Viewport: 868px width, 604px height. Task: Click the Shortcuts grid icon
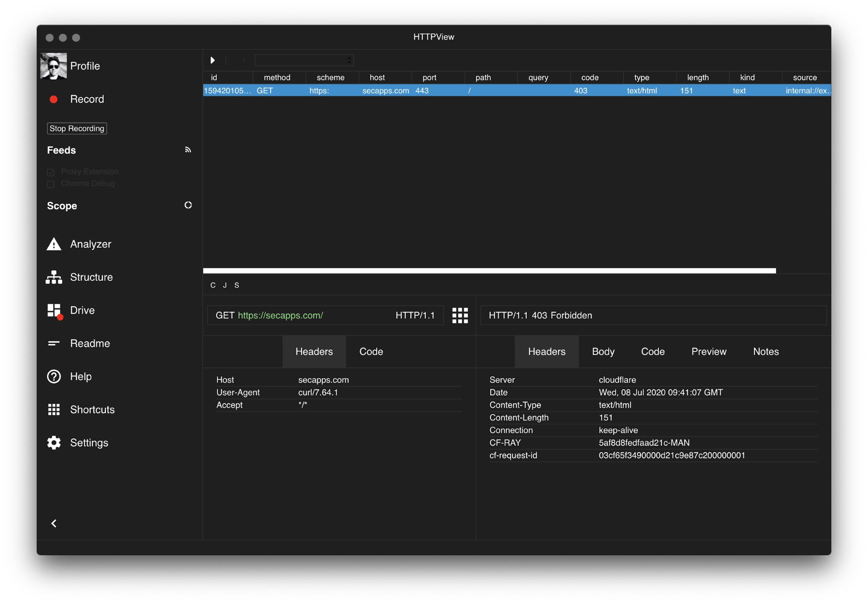pyautogui.click(x=54, y=409)
